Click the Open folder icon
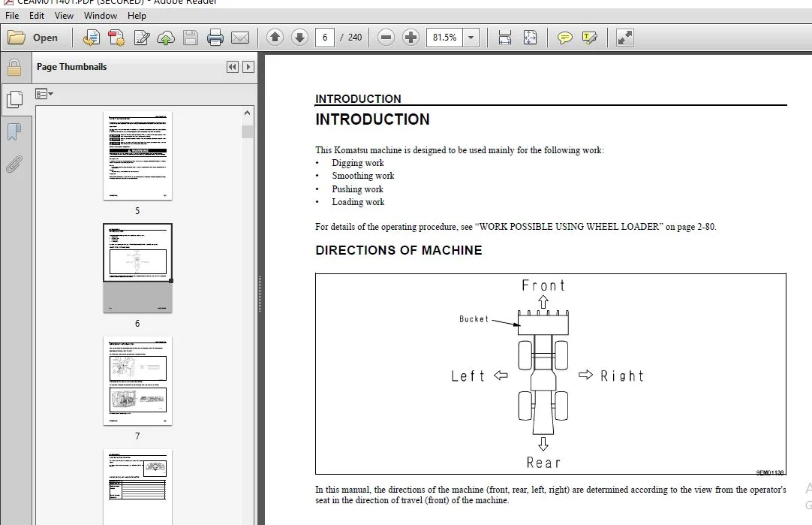The width and height of the screenshot is (812, 525). pos(16,38)
